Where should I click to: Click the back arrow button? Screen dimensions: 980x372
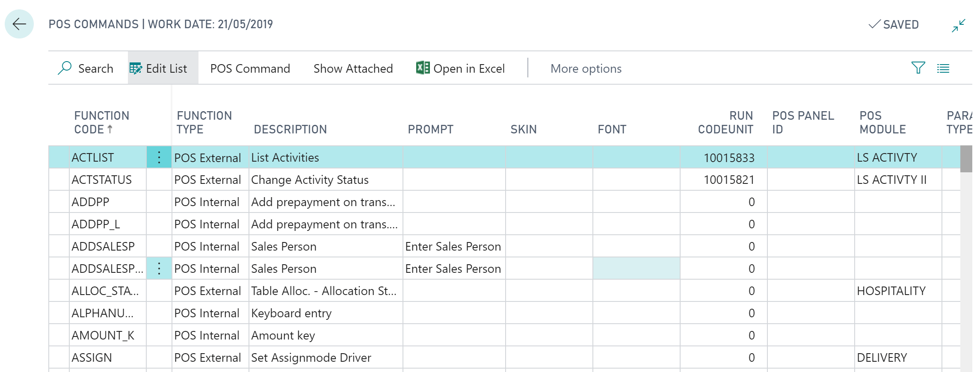coord(19,24)
